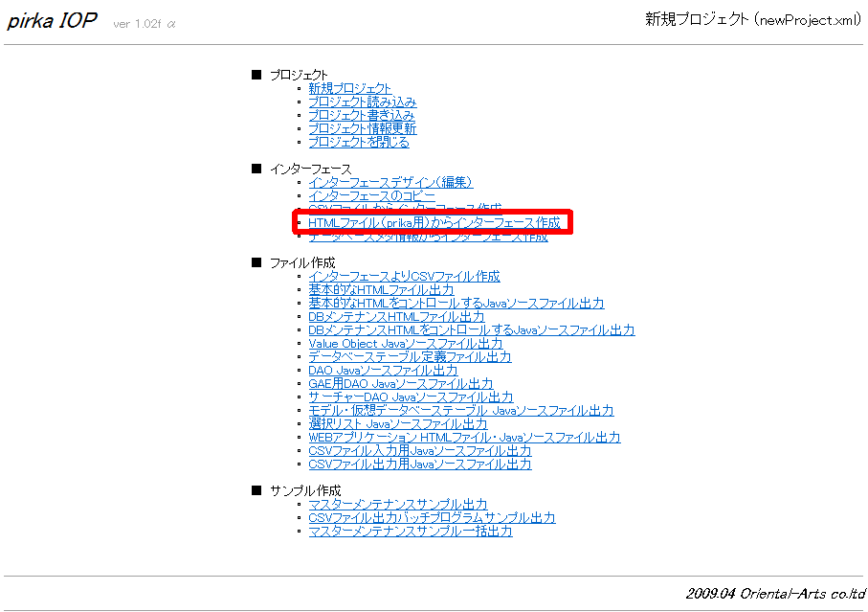Click インターフェースよりCSVファイル作成 link
Screen dimensions: 868x612
404,277
